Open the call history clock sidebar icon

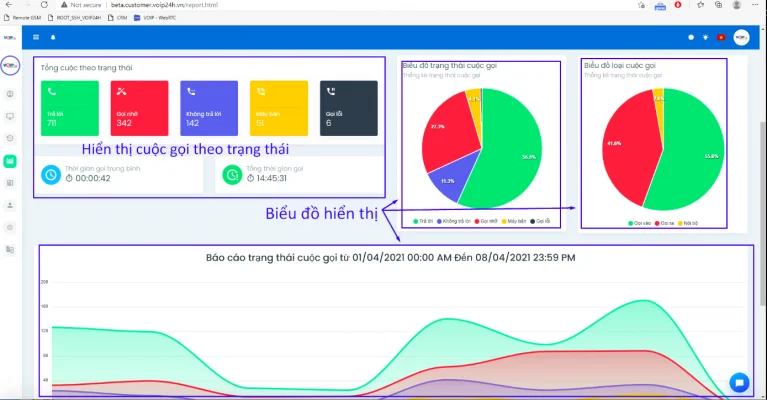click(x=10, y=138)
